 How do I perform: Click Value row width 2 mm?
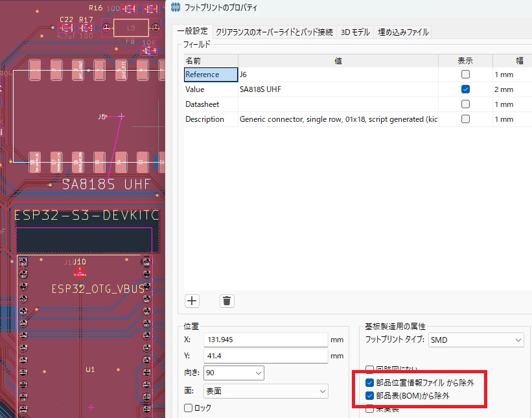pyautogui.click(x=513, y=89)
